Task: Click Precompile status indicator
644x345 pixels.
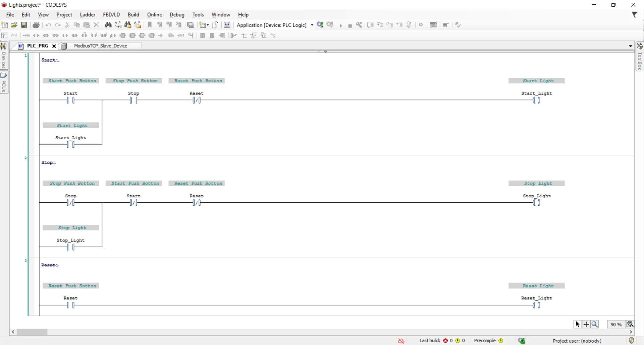Action: tap(488, 341)
